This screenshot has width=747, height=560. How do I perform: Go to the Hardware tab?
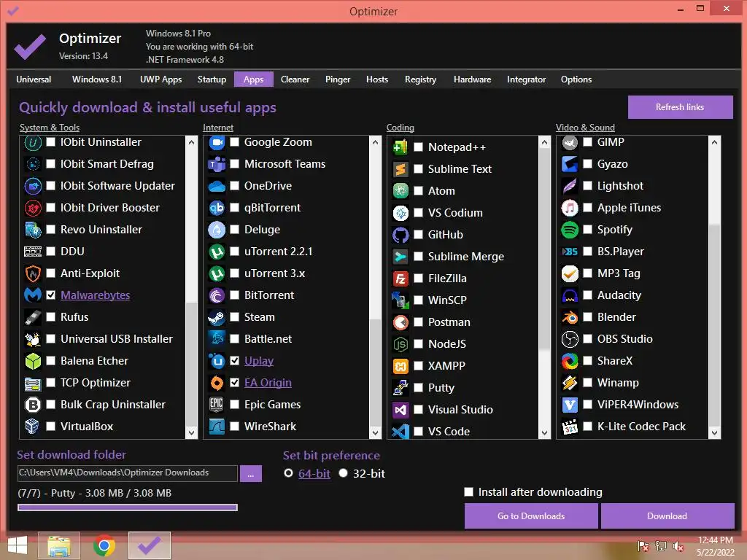473,79
